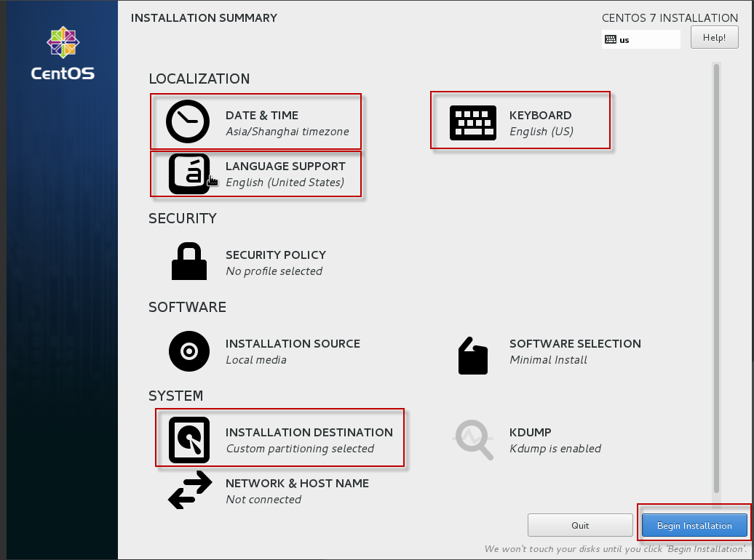Click 'No profile selected' text
The image size is (754, 560).
pyautogui.click(x=274, y=271)
